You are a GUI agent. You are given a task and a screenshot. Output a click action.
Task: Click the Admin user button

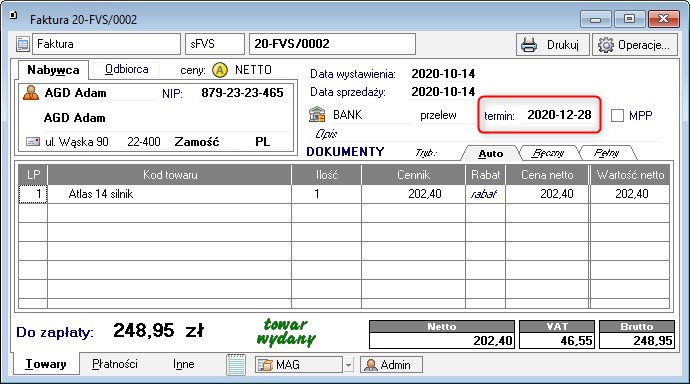tap(391, 365)
